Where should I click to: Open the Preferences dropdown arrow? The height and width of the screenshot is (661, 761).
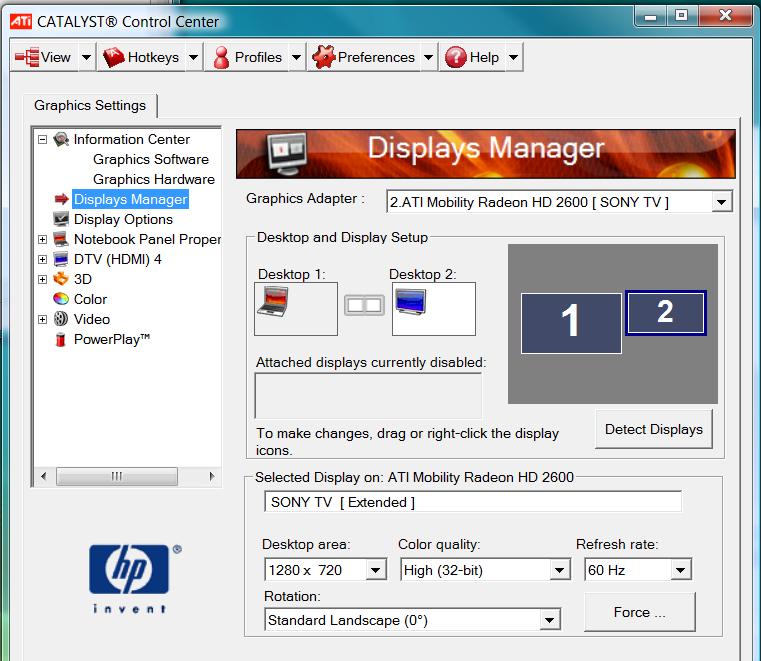429,57
